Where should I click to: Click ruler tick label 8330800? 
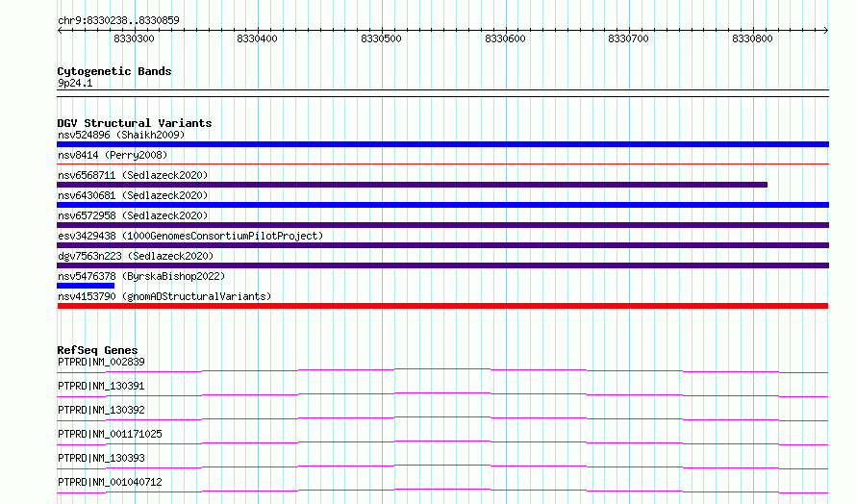pos(752,38)
